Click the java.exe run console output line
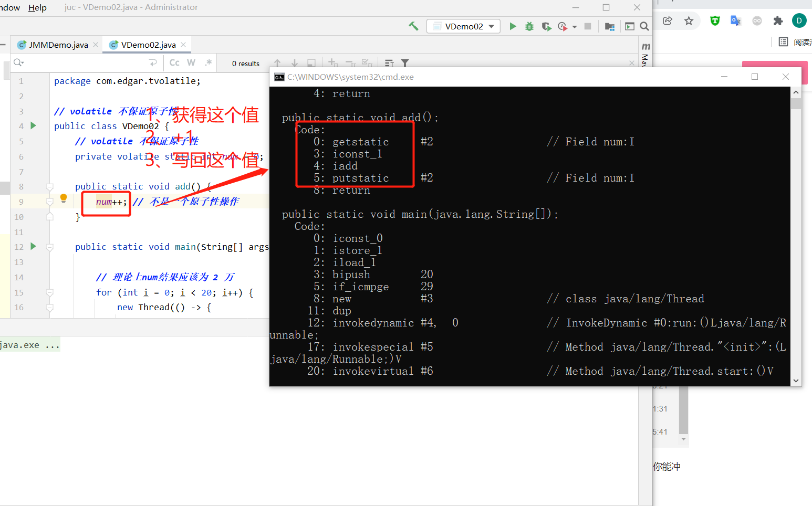Image resolution: width=812 pixels, height=506 pixels. pos(30,345)
